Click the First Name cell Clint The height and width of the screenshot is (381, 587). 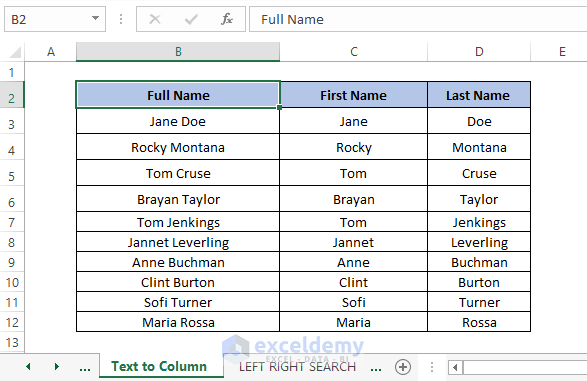tap(353, 282)
